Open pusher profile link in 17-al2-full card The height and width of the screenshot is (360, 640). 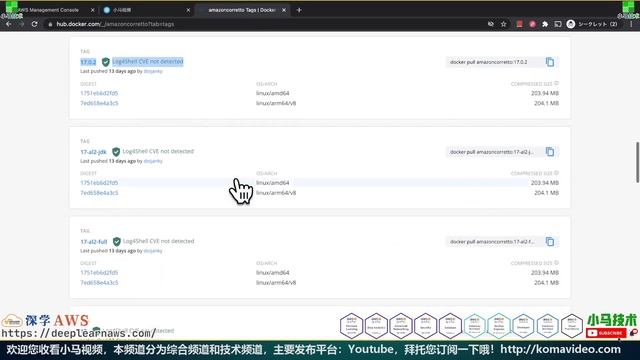click(153, 251)
